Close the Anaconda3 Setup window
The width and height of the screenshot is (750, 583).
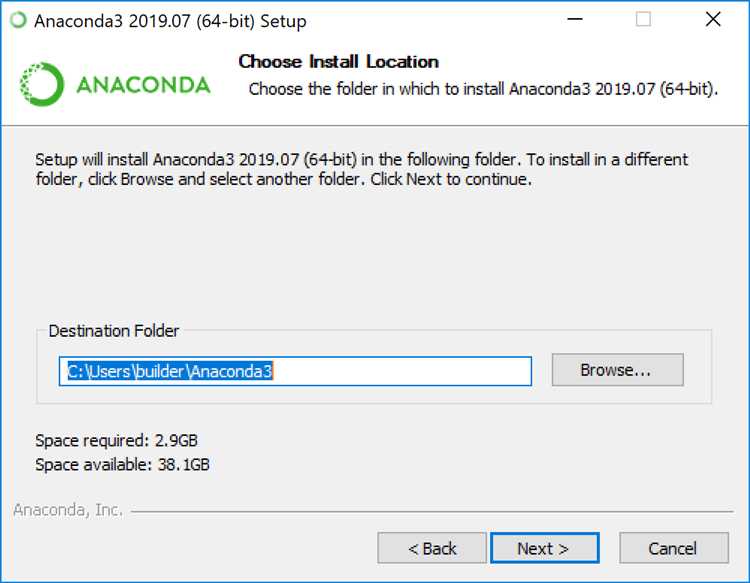[x=712, y=20]
